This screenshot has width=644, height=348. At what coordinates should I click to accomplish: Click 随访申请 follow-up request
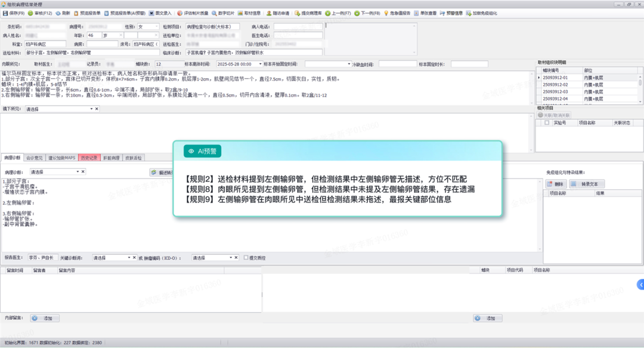pyautogui.click(x=278, y=13)
